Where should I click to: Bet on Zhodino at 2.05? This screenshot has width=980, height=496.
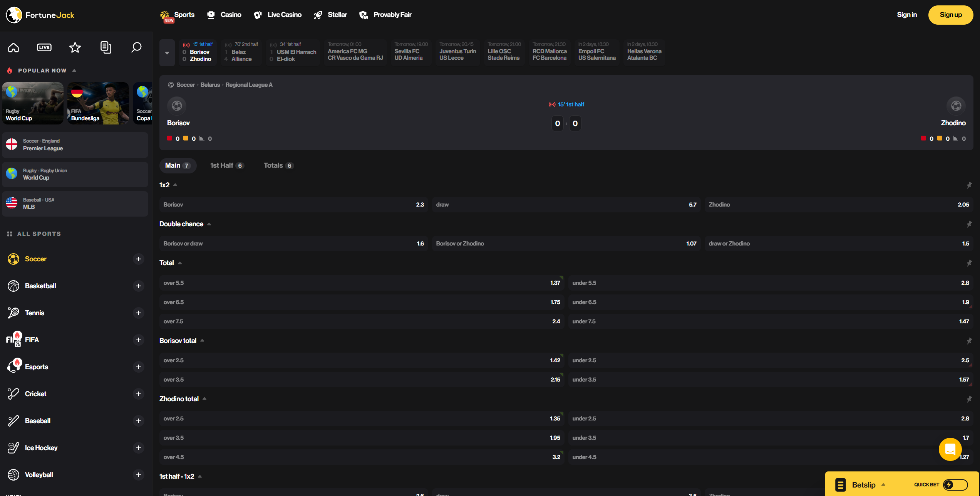point(839,205)
